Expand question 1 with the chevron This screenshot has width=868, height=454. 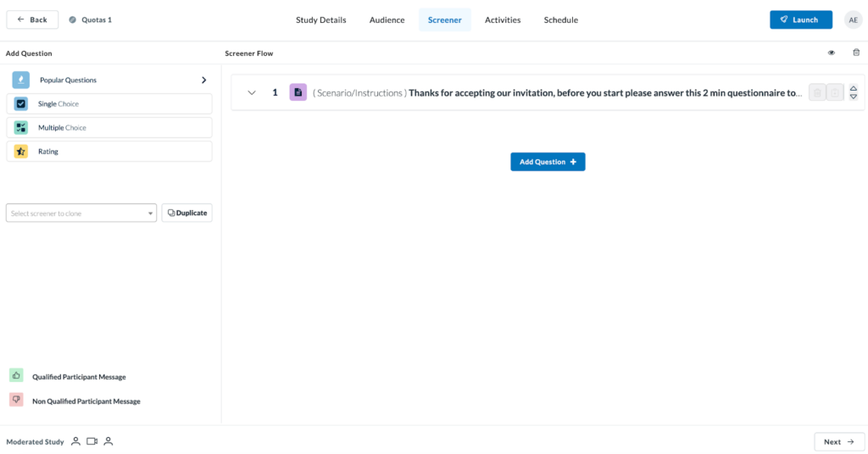point(252,92)
